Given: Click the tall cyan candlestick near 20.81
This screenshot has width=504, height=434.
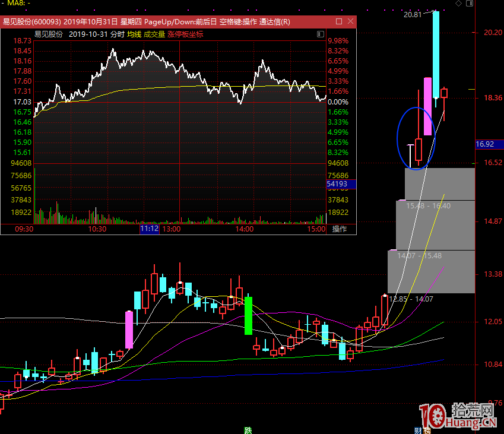Looking at the screenshot, I should tap(436, 53).
